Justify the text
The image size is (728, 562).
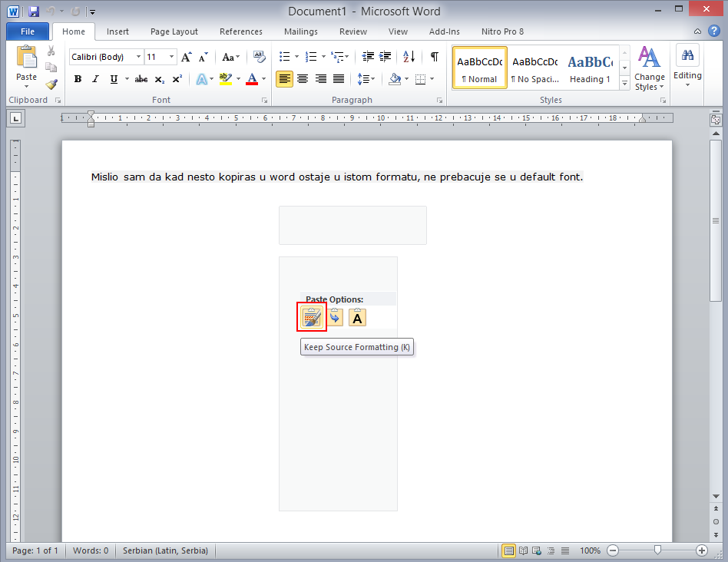pos(339,79)
